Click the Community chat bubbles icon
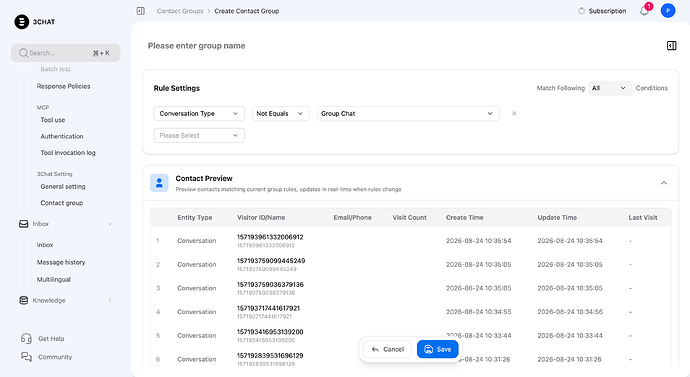The height and width of the screenshot is (377, 690). coord(26,357)
